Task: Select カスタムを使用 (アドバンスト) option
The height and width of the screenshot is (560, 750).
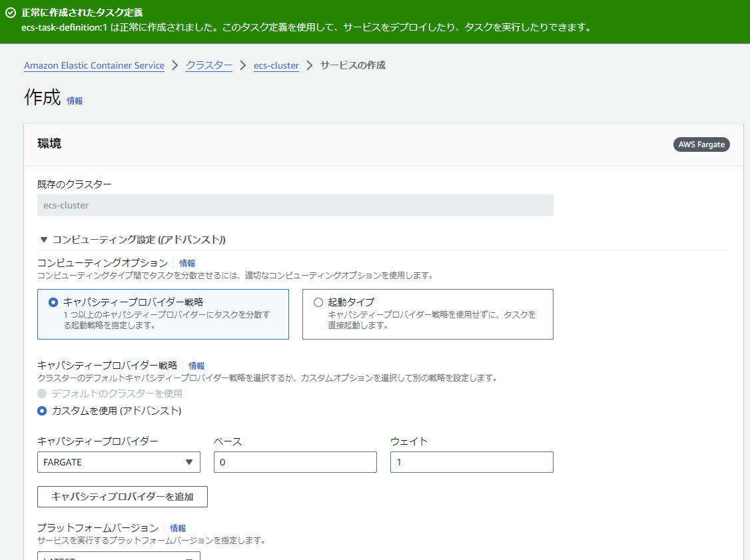Action: [x=41, y=412]
